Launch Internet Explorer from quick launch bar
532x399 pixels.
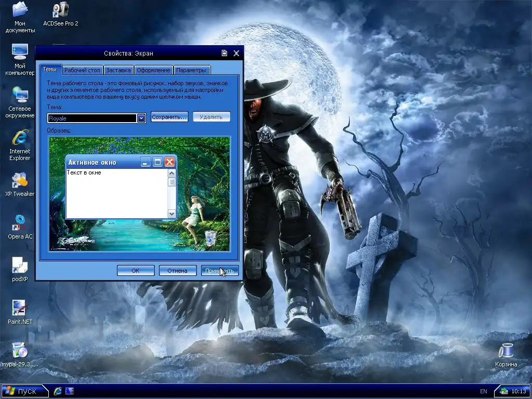click(58, 391)
